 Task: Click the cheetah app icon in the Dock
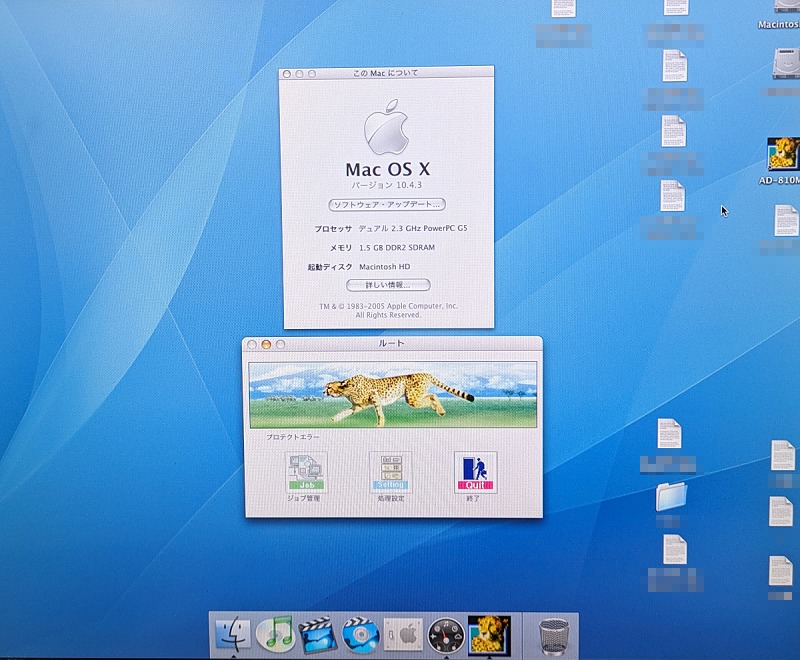pos(489,634)
